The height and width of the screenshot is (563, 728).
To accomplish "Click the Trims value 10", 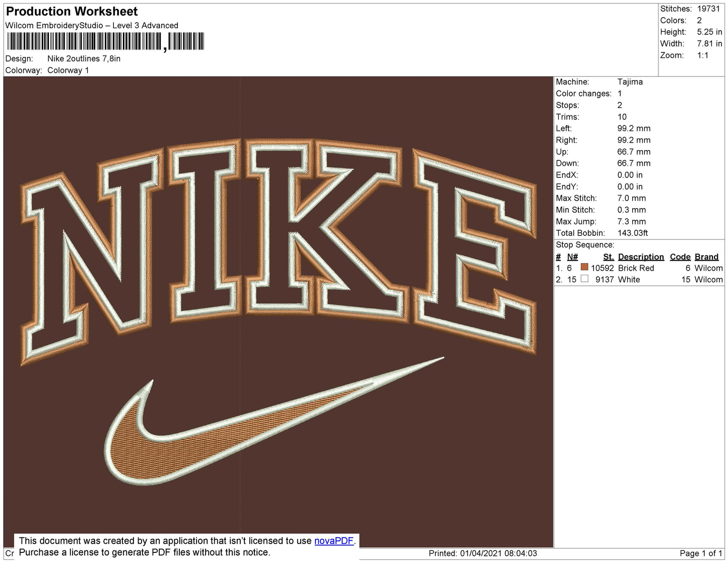I will (622, 116).
